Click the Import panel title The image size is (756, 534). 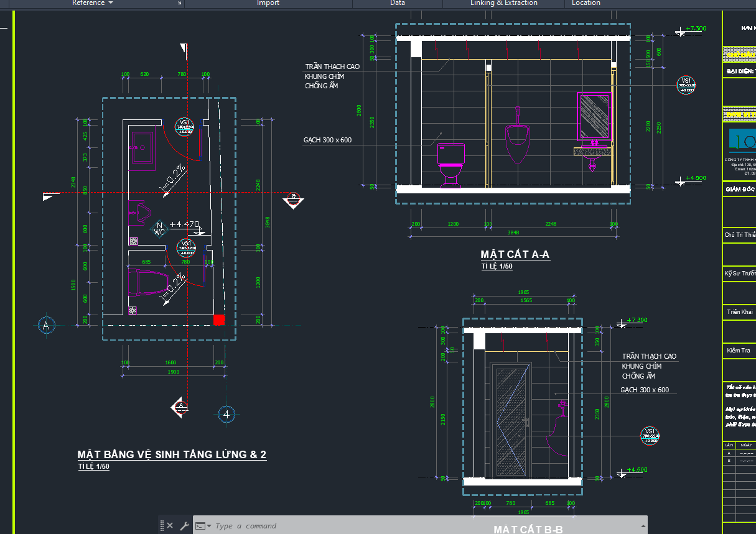click(x=268, y=3)
